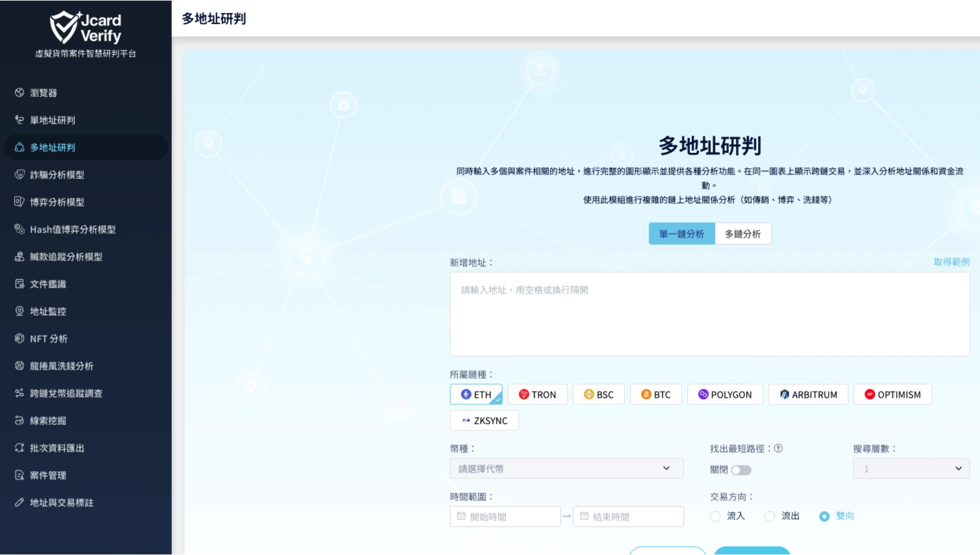Toggle the 找出最短路徑 switch

click(x=741, y=470)
